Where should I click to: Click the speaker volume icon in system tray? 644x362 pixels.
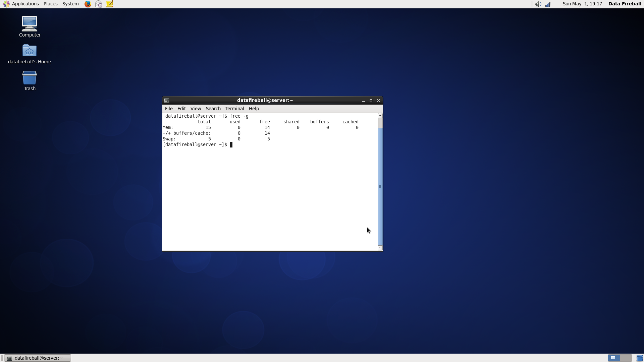538,4
